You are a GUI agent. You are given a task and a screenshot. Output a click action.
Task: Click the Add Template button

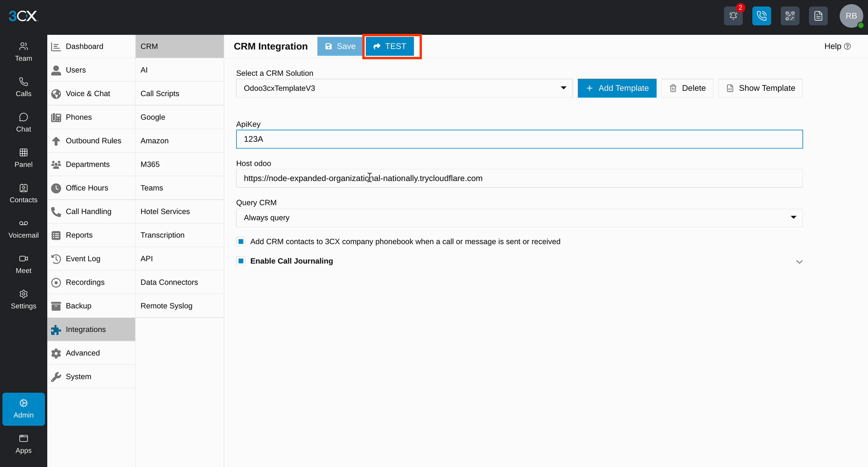617,88
